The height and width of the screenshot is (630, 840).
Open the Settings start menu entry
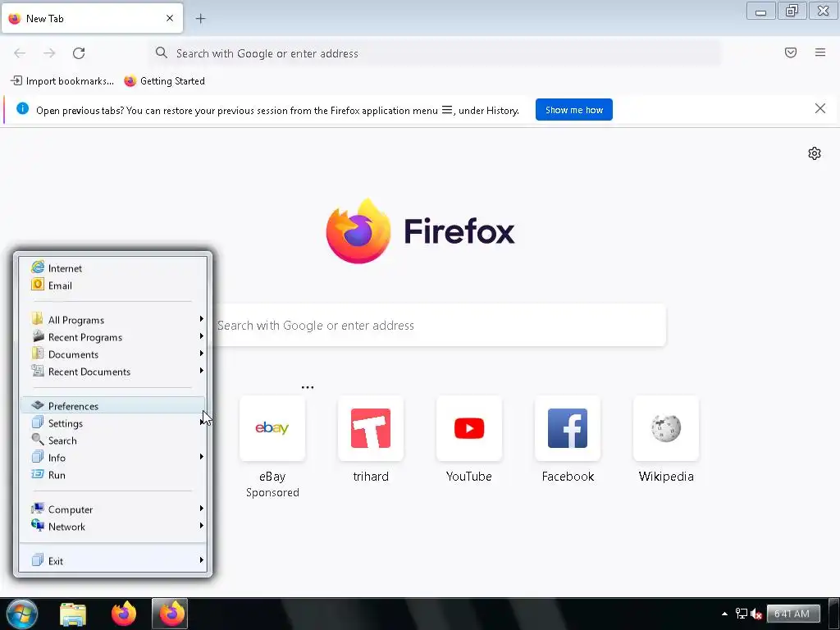(x=113, y=423)
